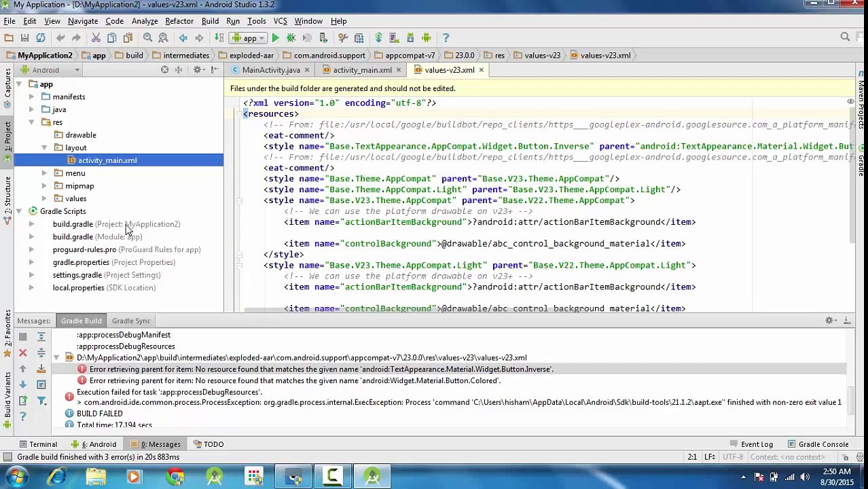Screen dimensions: 868x489
Task: Click Scroll from Source target icon
Action: (164, 70)
